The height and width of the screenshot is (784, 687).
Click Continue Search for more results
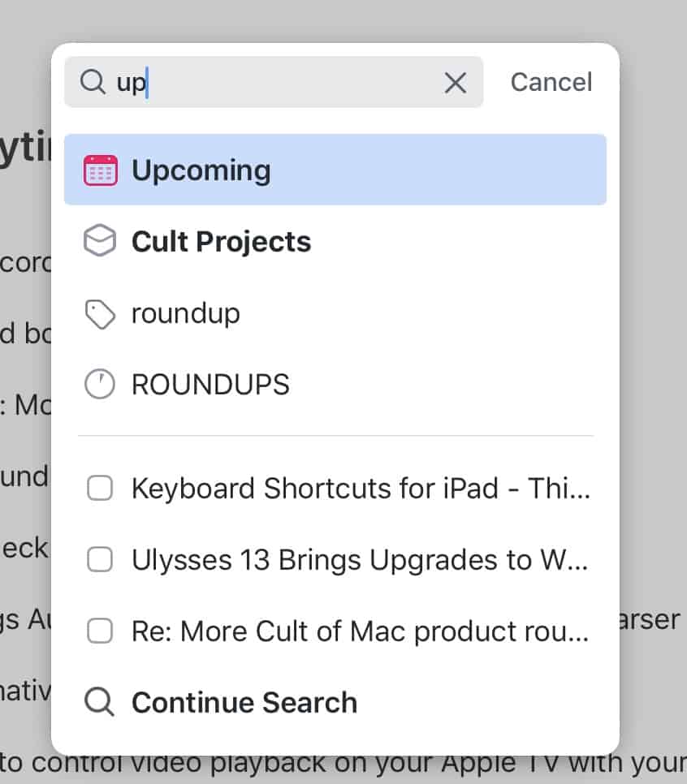click(x=244, y=701)
